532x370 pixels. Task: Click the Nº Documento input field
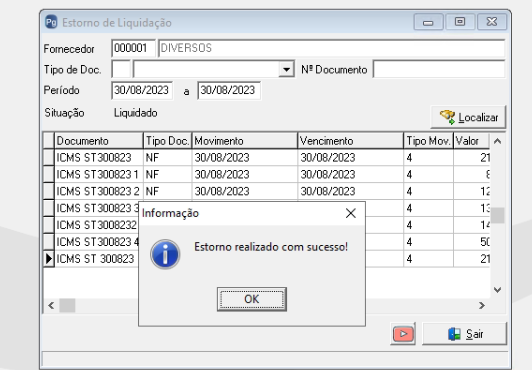(439, 70)
